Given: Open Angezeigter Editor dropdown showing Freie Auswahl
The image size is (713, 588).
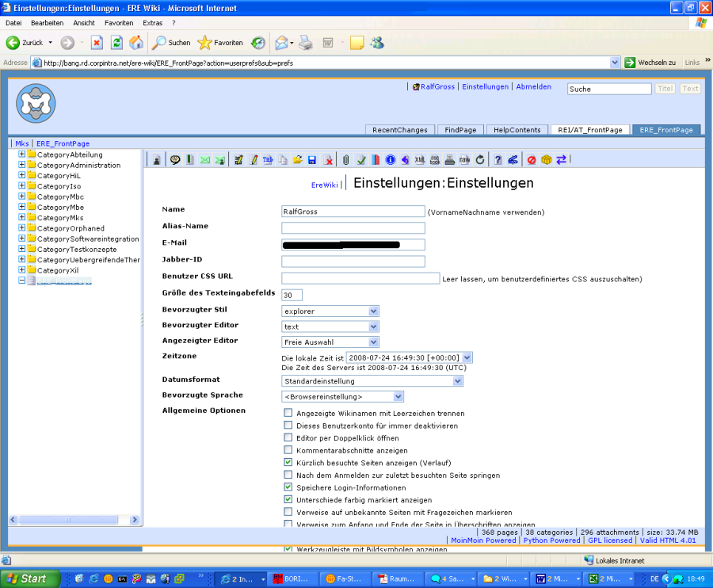Looking at the screenshot, I should click(330, 342).
